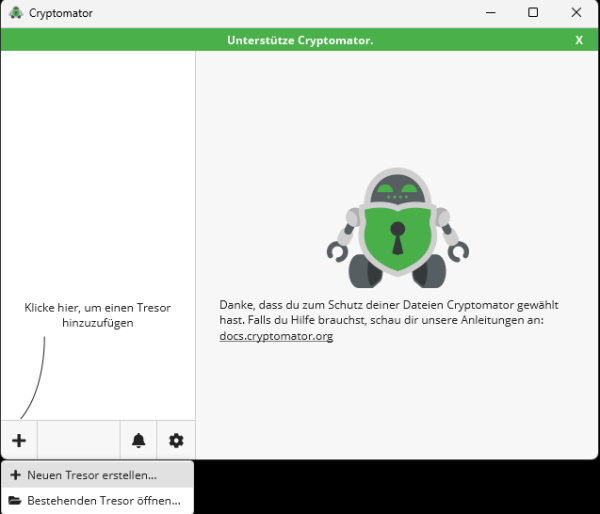The width and height of the screenshot is (600, 514).
Task: Minimize the Cryptomator window
Action: click(x=490, y=13)
